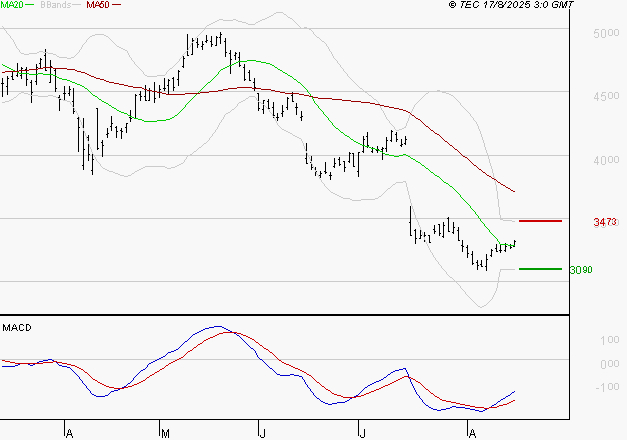Click the red line swatch beside MA50
The image size is (627, 440).
point(117,6)
